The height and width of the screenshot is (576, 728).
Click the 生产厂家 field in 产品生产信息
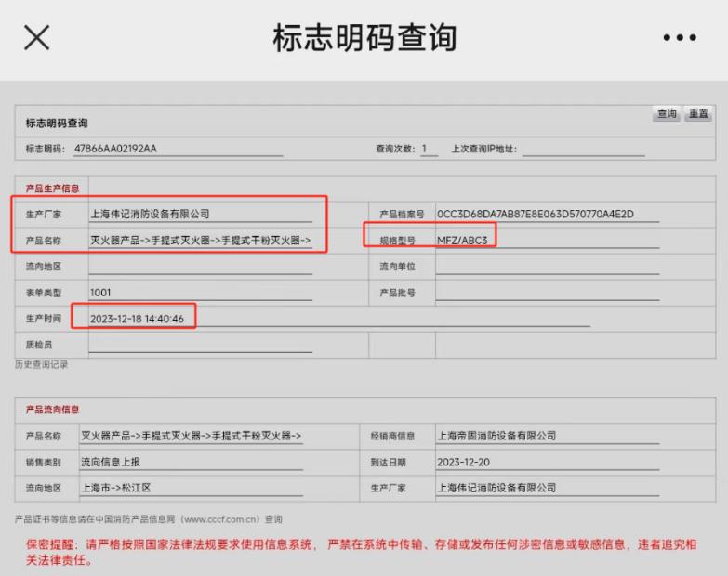(x=201, y=215)
